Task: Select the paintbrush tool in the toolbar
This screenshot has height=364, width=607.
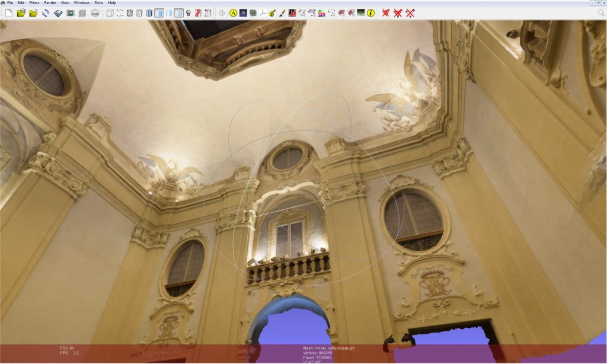Action: (282, 12)
